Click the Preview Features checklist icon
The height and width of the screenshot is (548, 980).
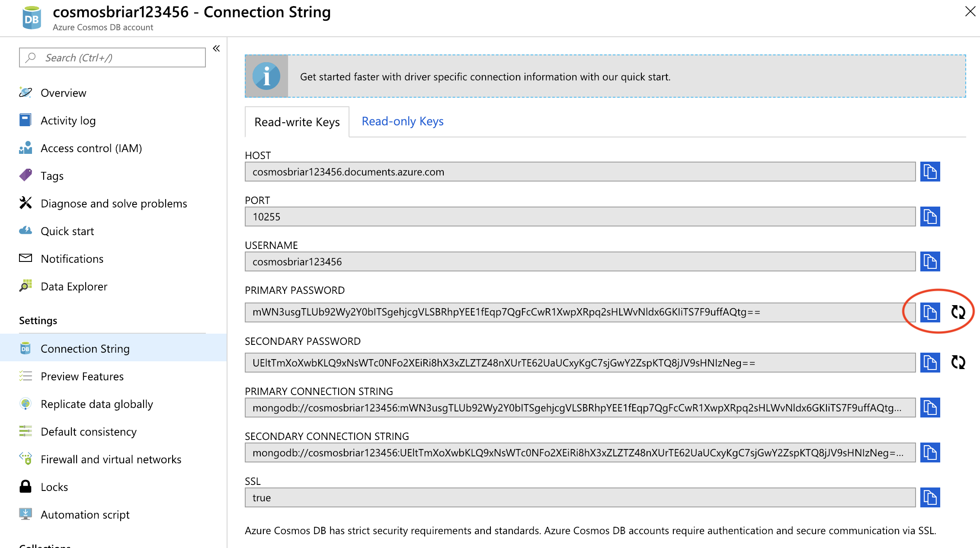(26, 376)
